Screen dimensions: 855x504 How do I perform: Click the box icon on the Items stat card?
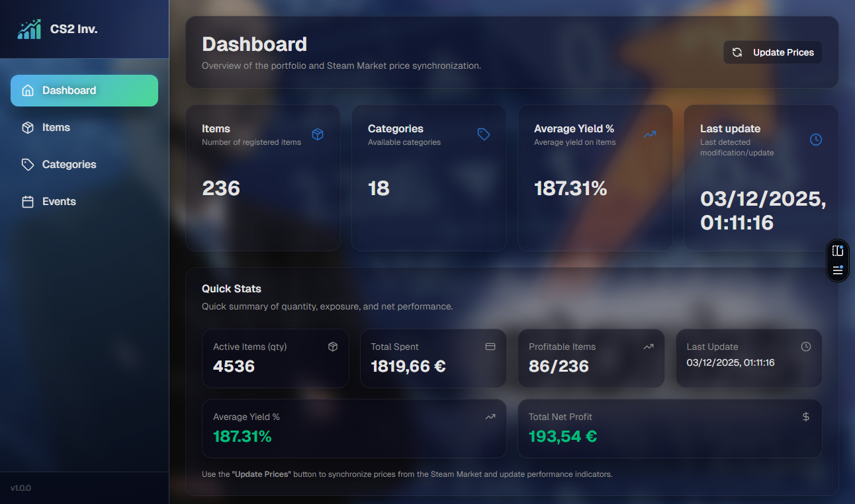tap(318, 134)
